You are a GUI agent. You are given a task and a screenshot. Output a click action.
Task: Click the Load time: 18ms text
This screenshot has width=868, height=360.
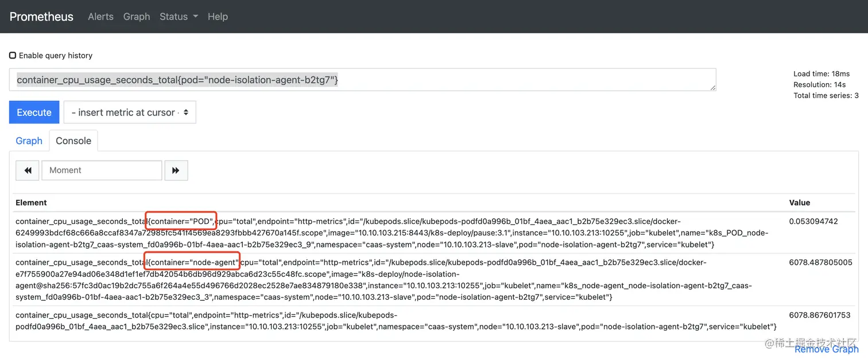pyautogui.click(x=821, y=74)
